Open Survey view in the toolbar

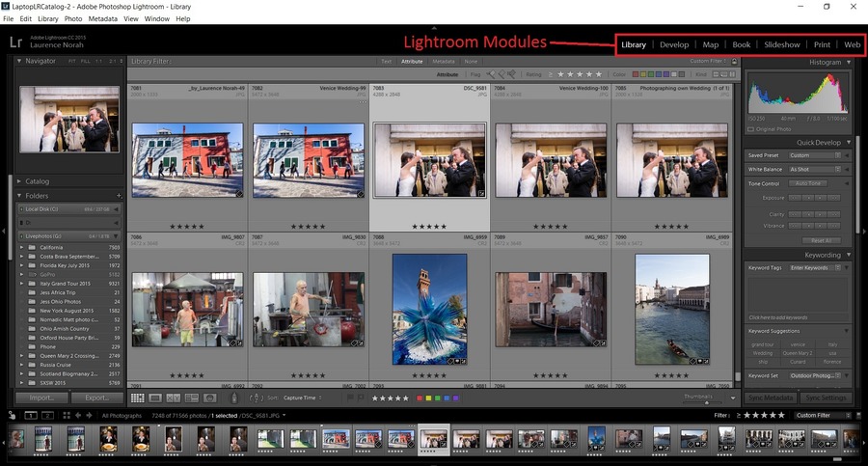[192, 397]
